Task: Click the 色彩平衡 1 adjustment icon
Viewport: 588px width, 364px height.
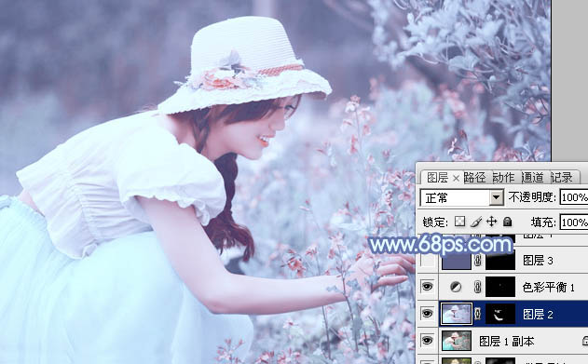Action: [456, 288]
